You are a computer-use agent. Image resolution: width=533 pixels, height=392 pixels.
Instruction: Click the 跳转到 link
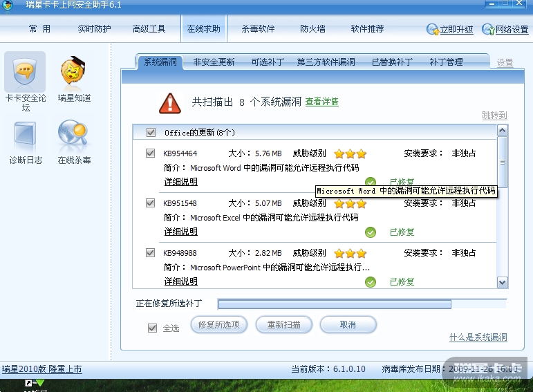coord(494,115)
